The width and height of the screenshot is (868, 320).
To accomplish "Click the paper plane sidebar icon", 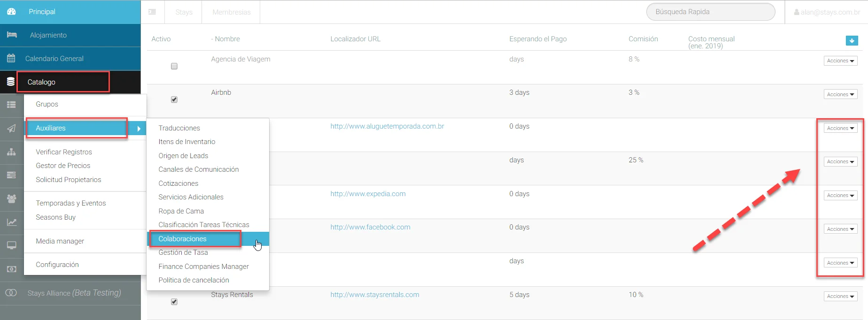I will tap(11, 128).
